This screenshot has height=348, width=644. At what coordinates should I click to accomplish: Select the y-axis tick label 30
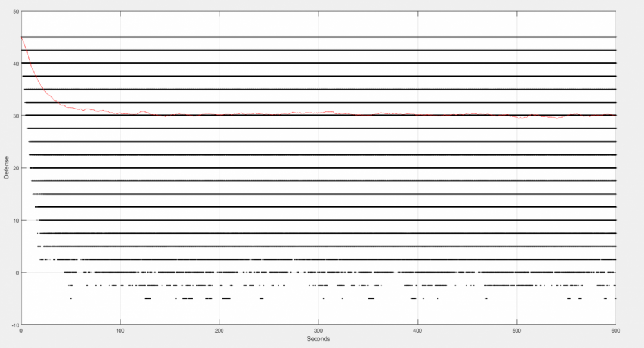[15, 116]
